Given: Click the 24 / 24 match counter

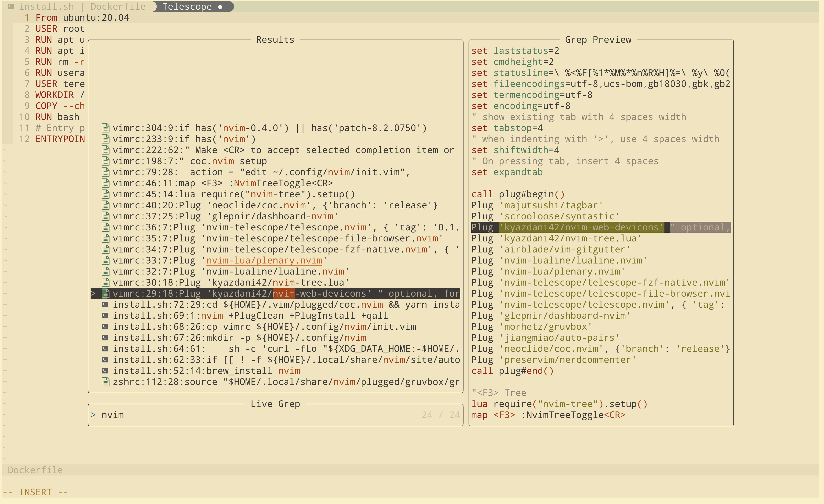Looking at the screenshot, I should (x=441, y=415).
